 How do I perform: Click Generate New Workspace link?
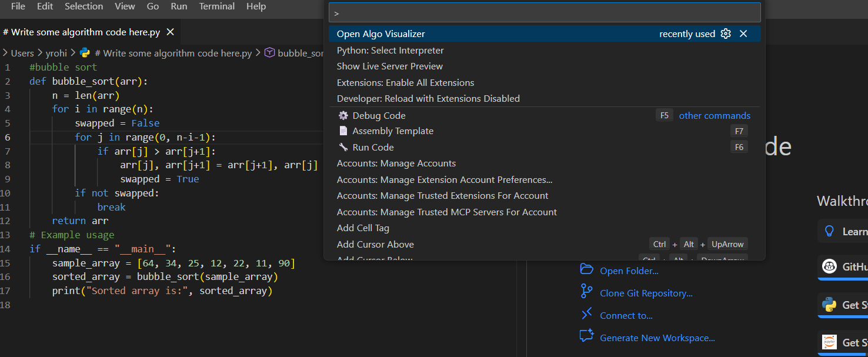pyautogui.click(x=657, y=338)
